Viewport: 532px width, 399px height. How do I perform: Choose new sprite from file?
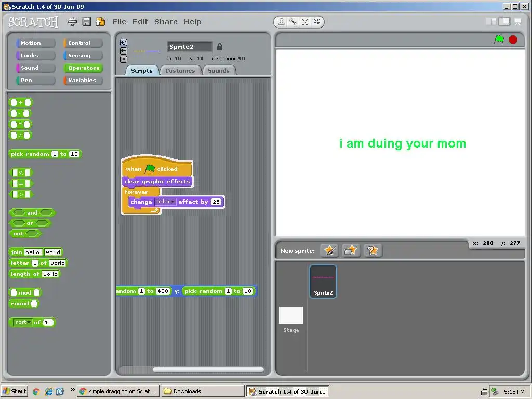click(351, 250)
